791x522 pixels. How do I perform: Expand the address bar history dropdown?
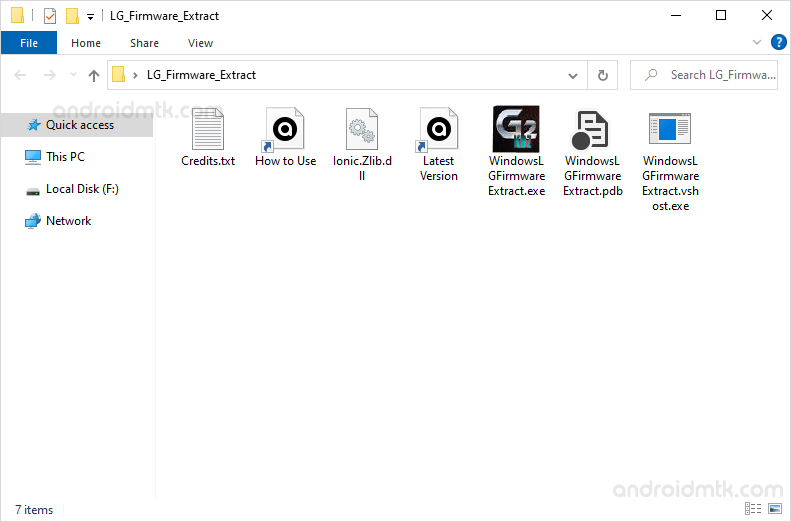point(573,76)
